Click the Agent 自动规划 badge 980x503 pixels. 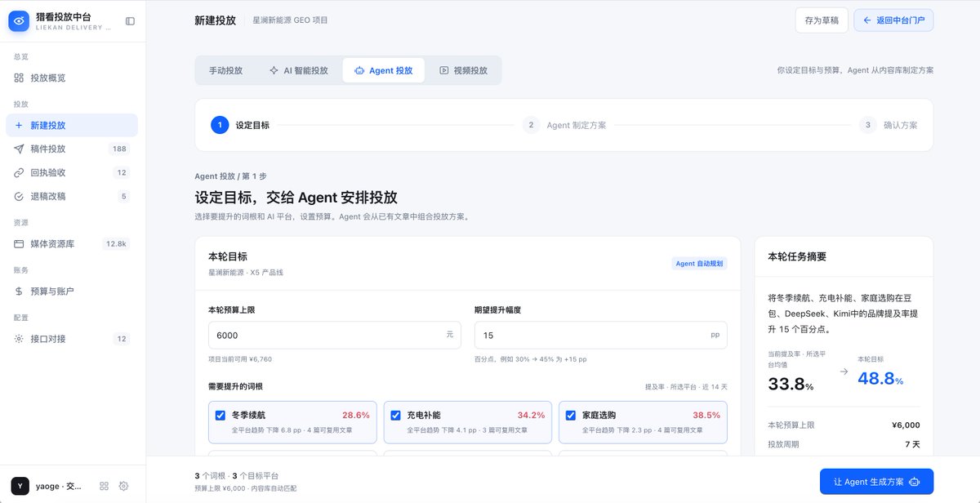699,264
